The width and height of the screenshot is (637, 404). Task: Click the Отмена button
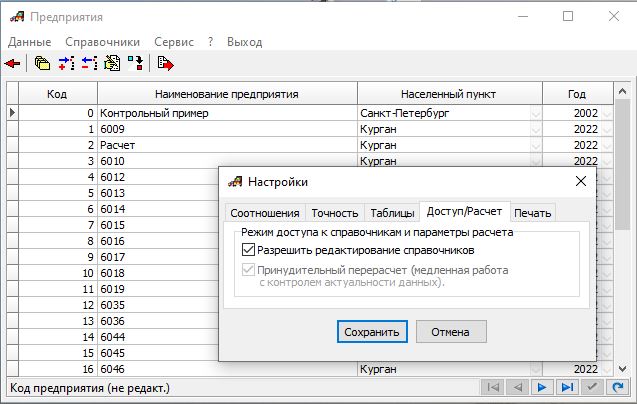point(450,331)
